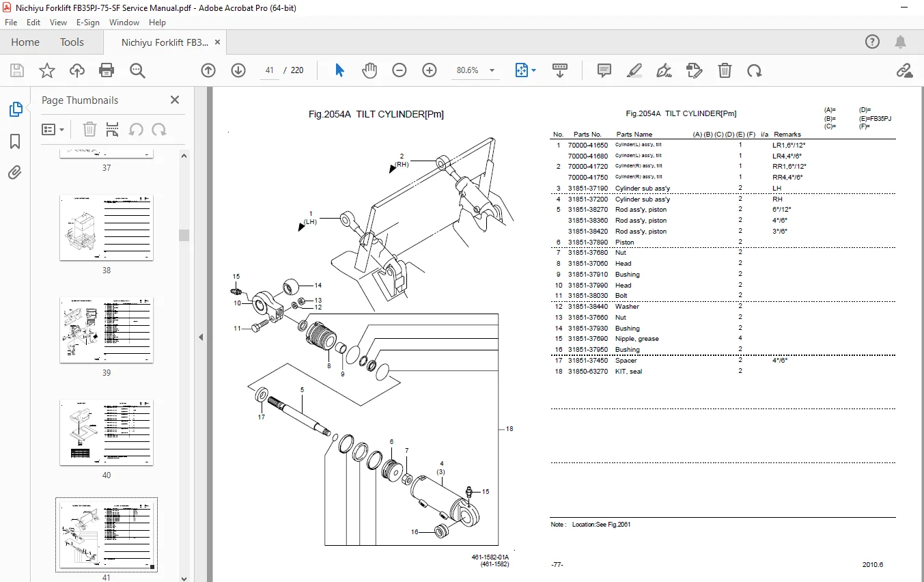The height and width of the screenshot is (582, 924).
Task: Click the thumbnails scrollbar down arrow
Action: pyautogui.click(x=184, y=577)
